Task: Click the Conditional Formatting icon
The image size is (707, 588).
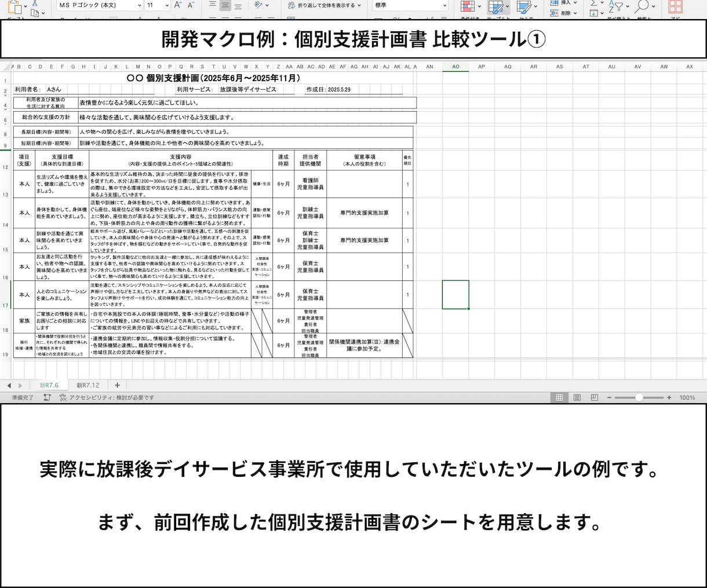Action: point(467,6)
